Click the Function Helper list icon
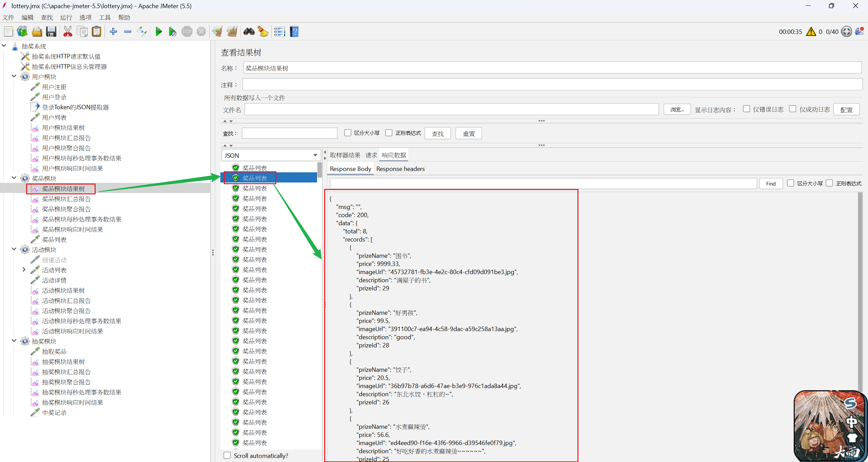The width and height of the screenshot is (868, 462). pyautogui.click(x=279, y=32)
